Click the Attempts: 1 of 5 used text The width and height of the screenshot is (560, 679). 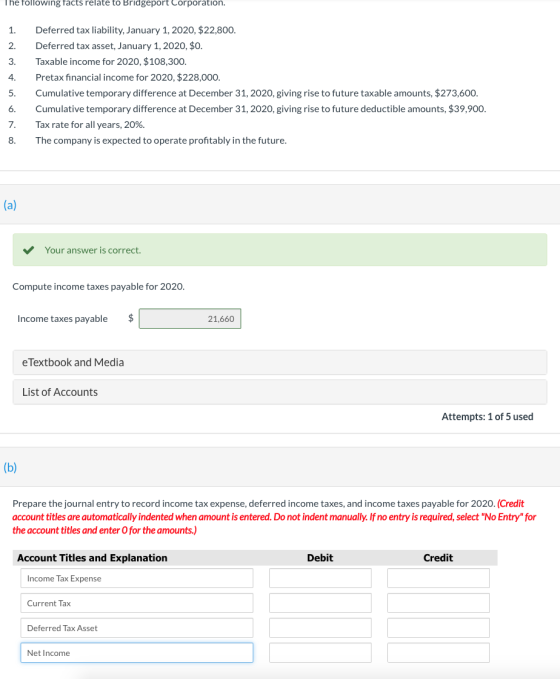click(487, 417)
